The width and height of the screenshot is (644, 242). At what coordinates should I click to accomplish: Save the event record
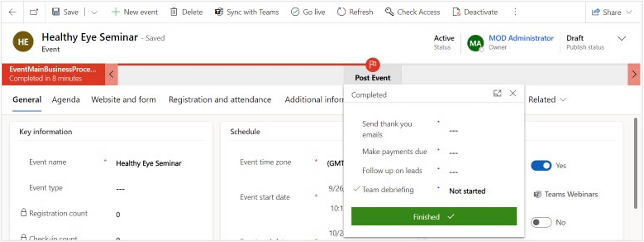(x=65, y=12)
